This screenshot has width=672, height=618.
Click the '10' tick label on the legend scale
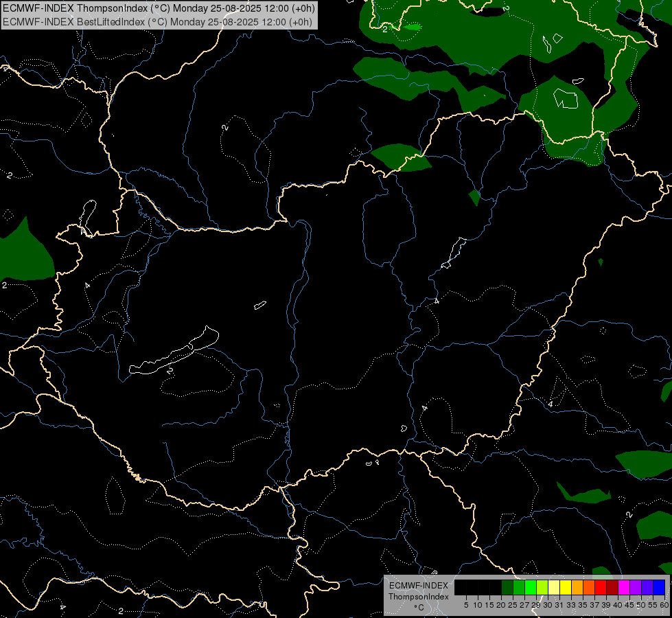478,605
